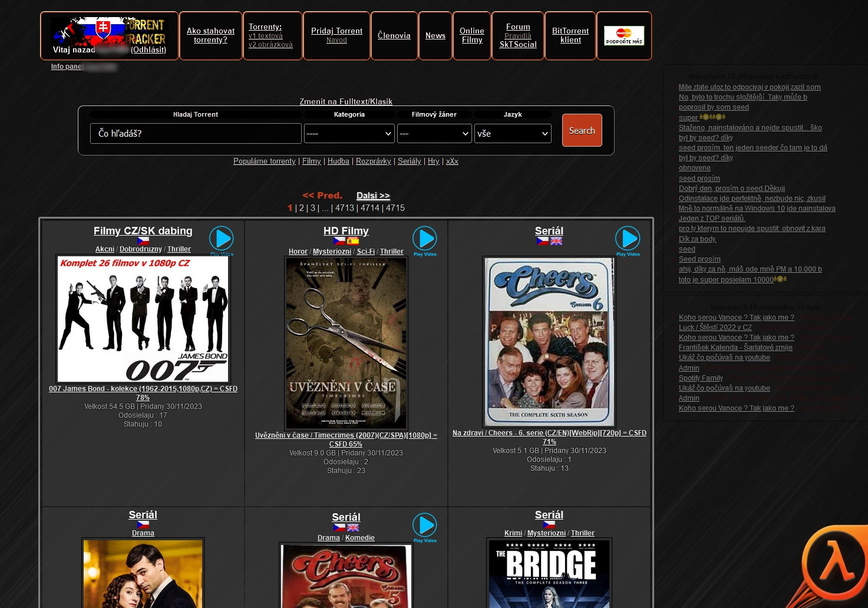Open forum post Luck / Štěstí 2022 v CZ

(715, 327)
